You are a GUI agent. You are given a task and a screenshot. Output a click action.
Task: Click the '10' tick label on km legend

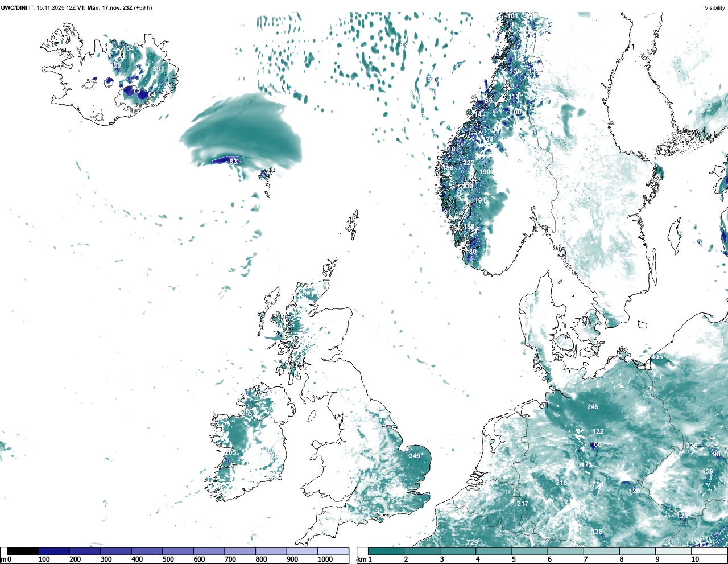point(695,559)
